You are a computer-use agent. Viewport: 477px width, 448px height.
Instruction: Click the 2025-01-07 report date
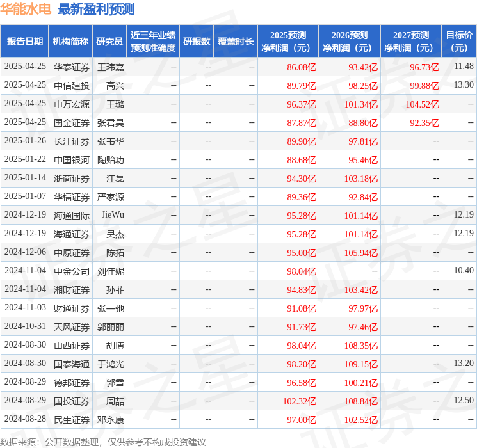click(25, 196)
